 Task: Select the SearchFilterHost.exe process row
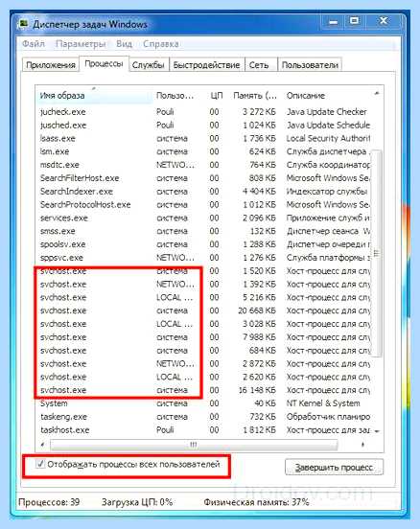click(203, 178)
